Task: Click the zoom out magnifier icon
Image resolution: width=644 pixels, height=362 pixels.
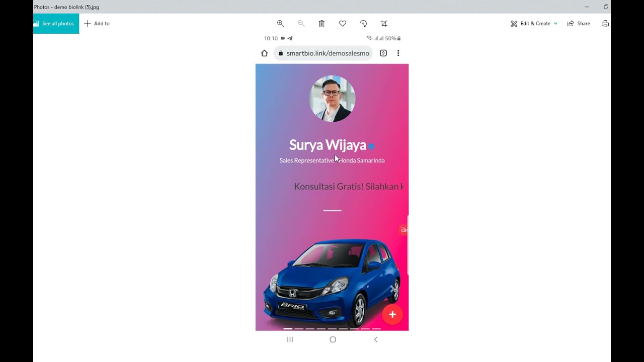Action: tap(301, 24)
